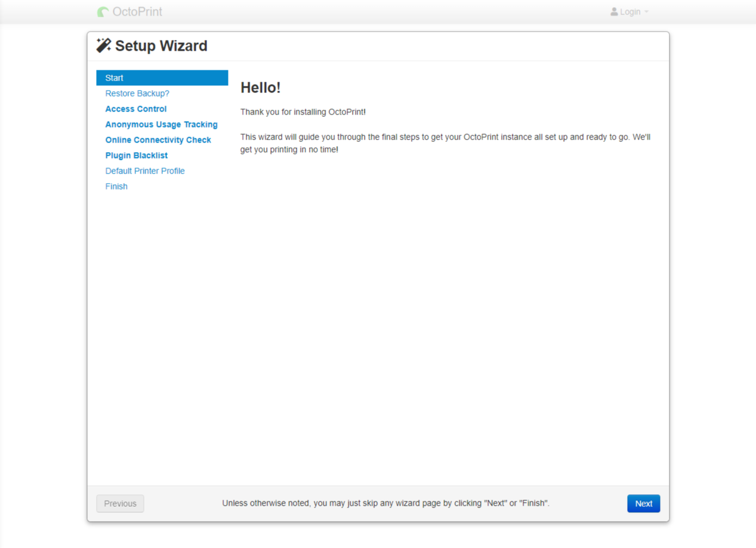Click the magic wand Setup Wizard icon
This screenshot has height=548, width=756.
click(x=104, y=45)
